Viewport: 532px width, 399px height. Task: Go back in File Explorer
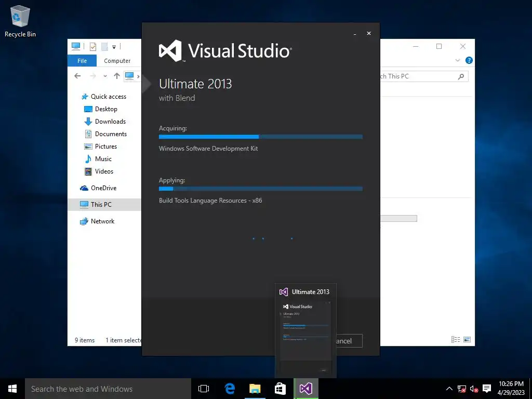pos(78,76)
